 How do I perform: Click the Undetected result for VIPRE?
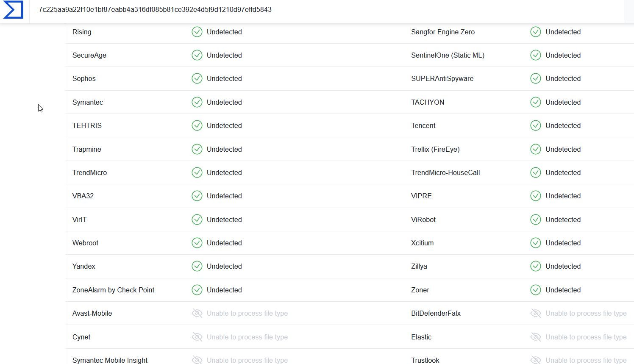(563, 196)
